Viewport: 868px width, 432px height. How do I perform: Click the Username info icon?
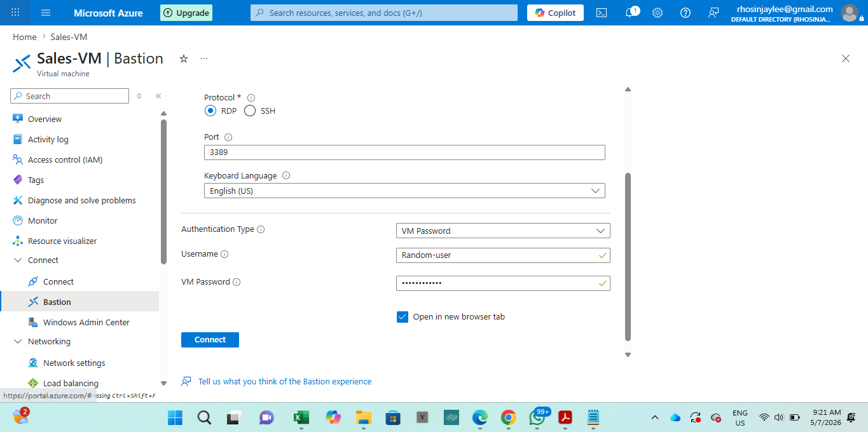click(x=224, y=254)
